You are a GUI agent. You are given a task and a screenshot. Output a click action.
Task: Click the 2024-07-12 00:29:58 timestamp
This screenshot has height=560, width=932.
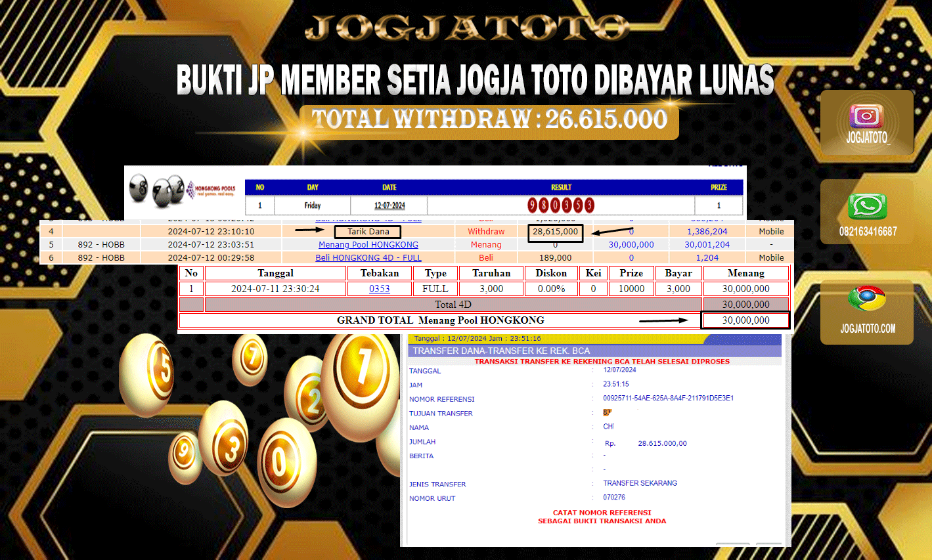pos(211,257)
